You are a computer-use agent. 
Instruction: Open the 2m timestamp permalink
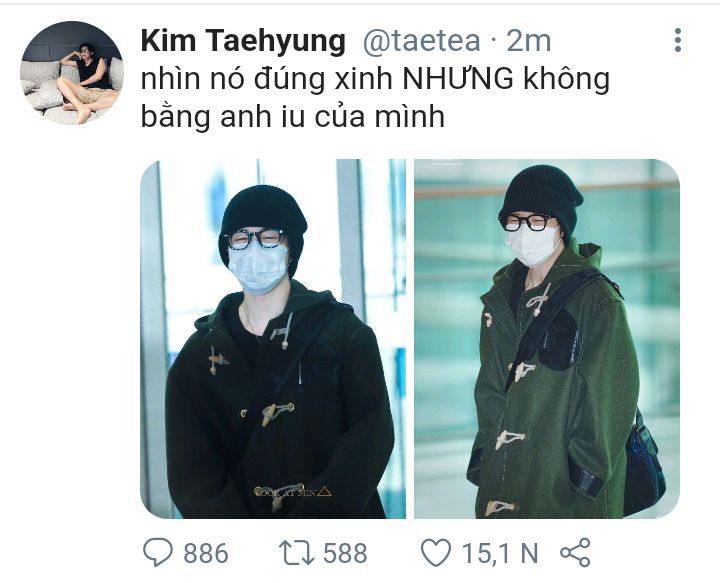coord(528,41)
